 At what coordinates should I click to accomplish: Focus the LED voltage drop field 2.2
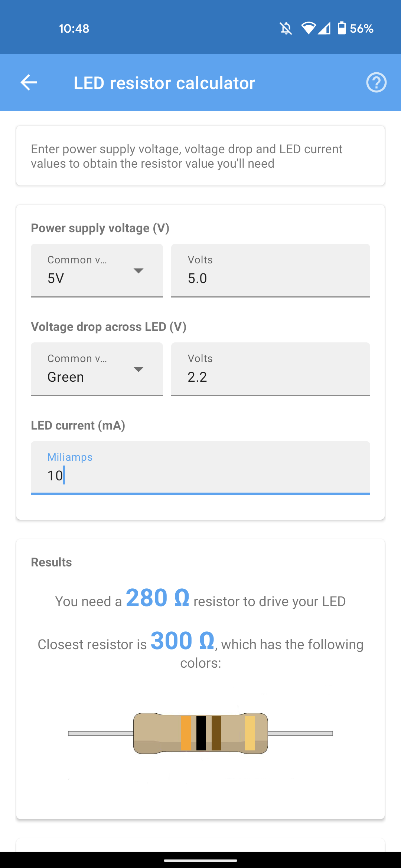[x=271, y=369]
